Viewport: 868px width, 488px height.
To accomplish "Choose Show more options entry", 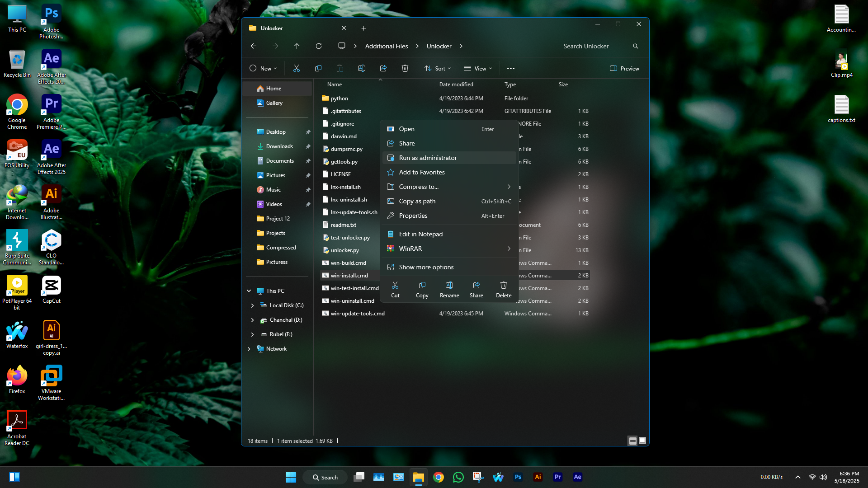I will point(426,267).
